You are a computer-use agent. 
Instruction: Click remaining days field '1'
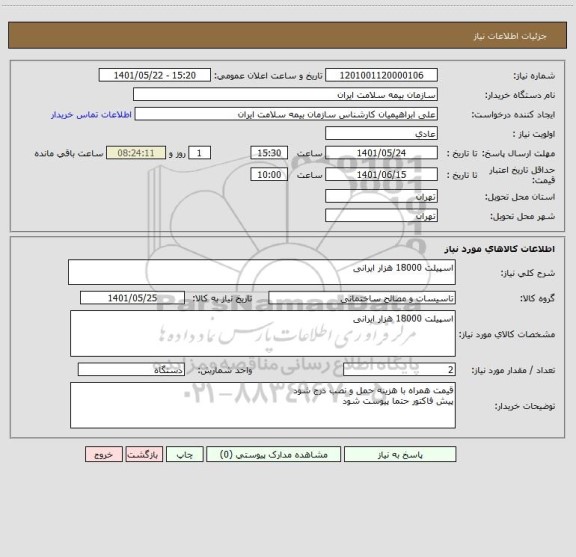point(199,153)
